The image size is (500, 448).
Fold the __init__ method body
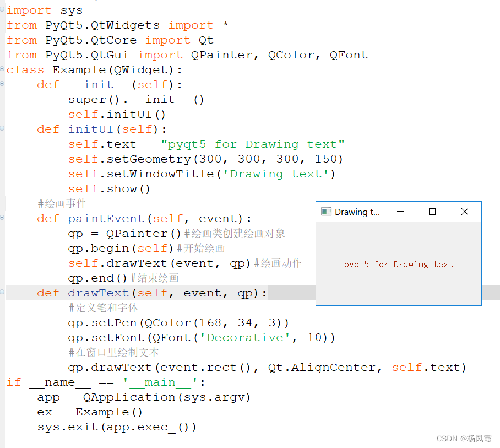click(x=3, y=84)
